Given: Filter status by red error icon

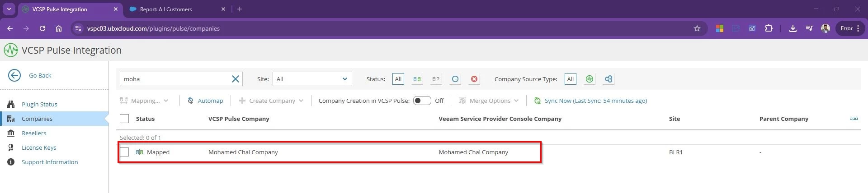Looking at the screenshot, I should pyautogui.click(x=474, y=79).
